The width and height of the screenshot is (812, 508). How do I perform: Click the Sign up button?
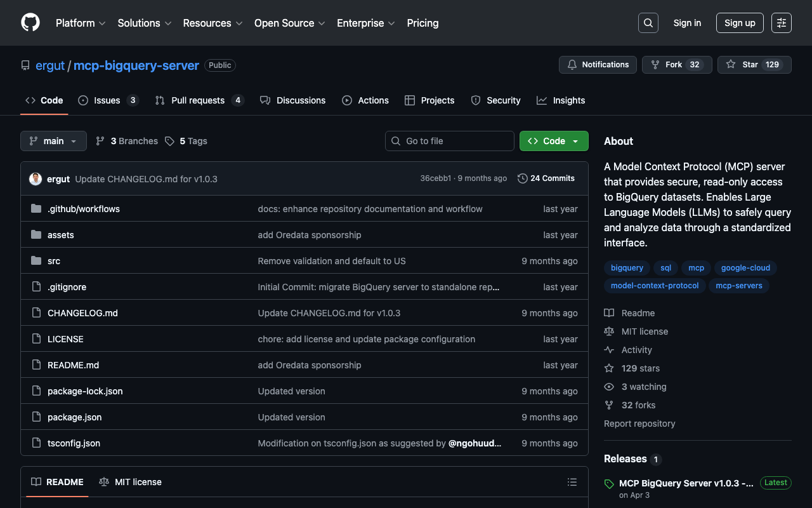pyautogui.click(x=739, y=23)
